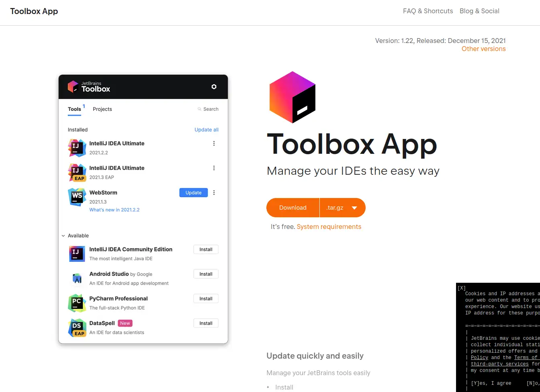Click IntelliJ IDEA Ultimate EAP icon
540x392 pixels.
pyautogui.click(x=77, y=172)
